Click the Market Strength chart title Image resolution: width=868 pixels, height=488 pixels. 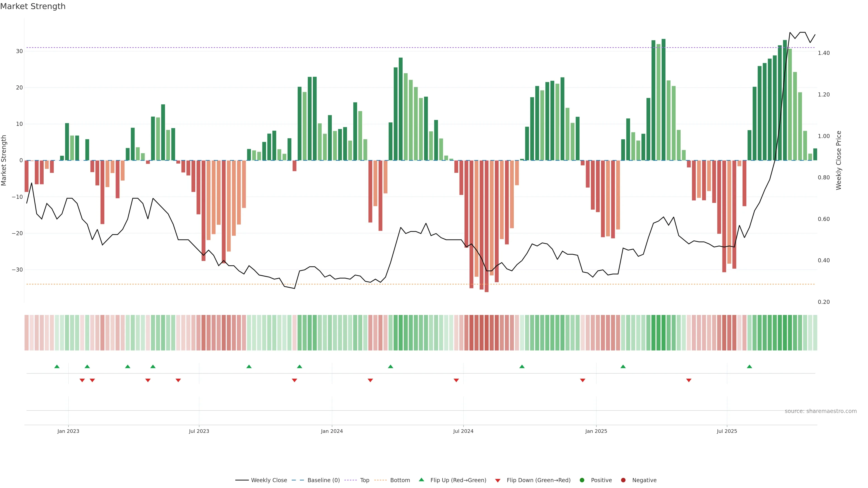pyautogui.click(x=33, y=6)
